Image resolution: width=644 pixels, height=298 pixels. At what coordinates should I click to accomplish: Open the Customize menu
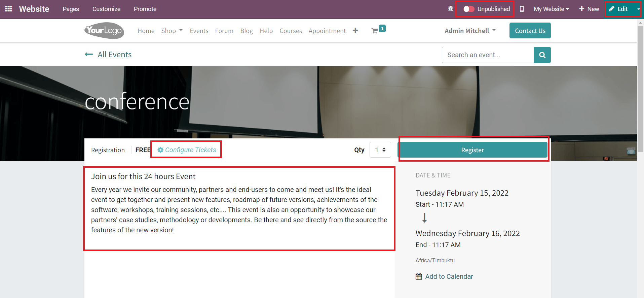pyautogui.click(x=106, y=9)
